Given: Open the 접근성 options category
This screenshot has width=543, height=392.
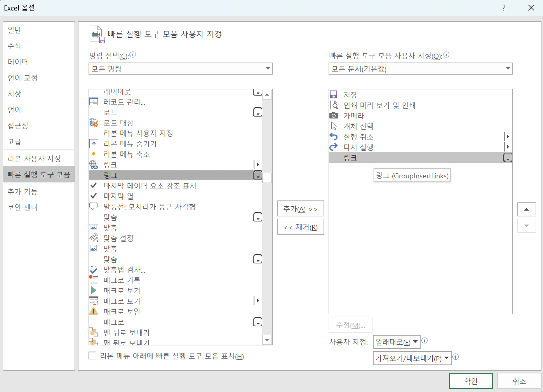Looking at the screenshot, I should [39, 125].
